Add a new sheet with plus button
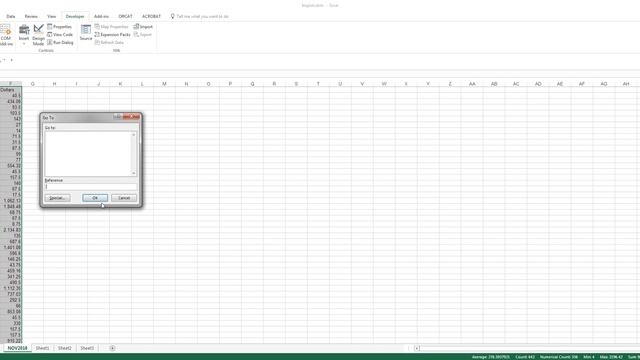The width and height of the screenshot is (640, 360). coord(112,348)
